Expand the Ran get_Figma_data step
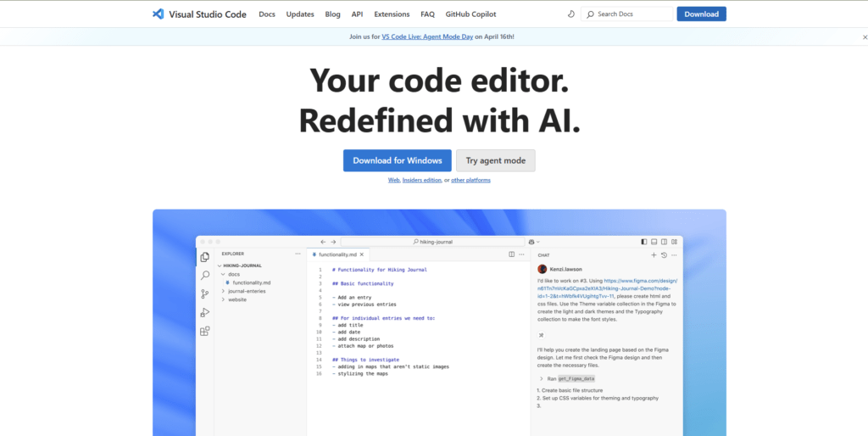The height and width of the screenshot is (436, 868). click(542, 378)
